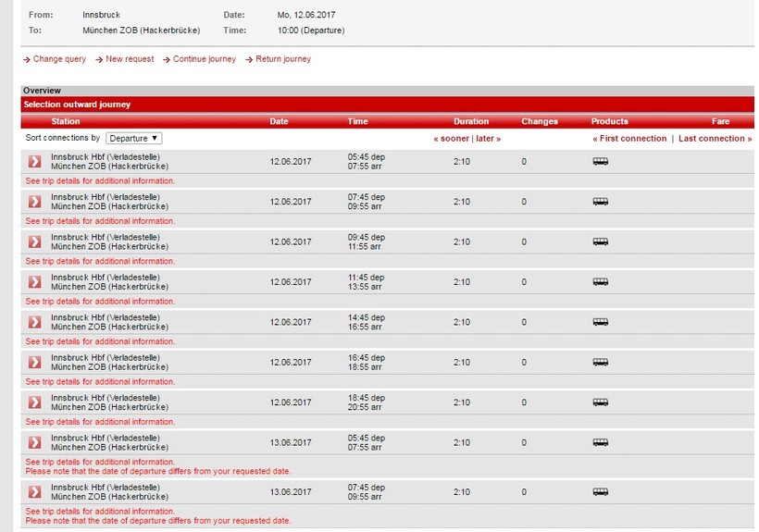759x532 pixels.
Task: Click red arrow icon for 16:45 departure
Action: (34, 362)
